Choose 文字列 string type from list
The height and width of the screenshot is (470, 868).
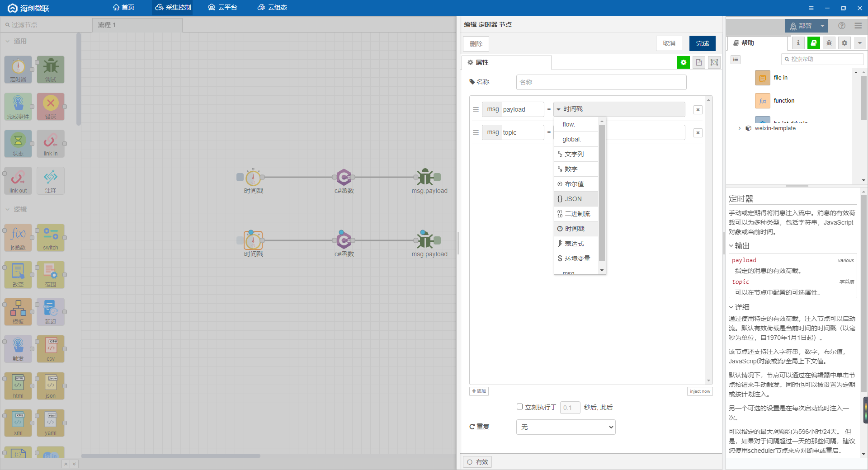(x=576, y=154)
